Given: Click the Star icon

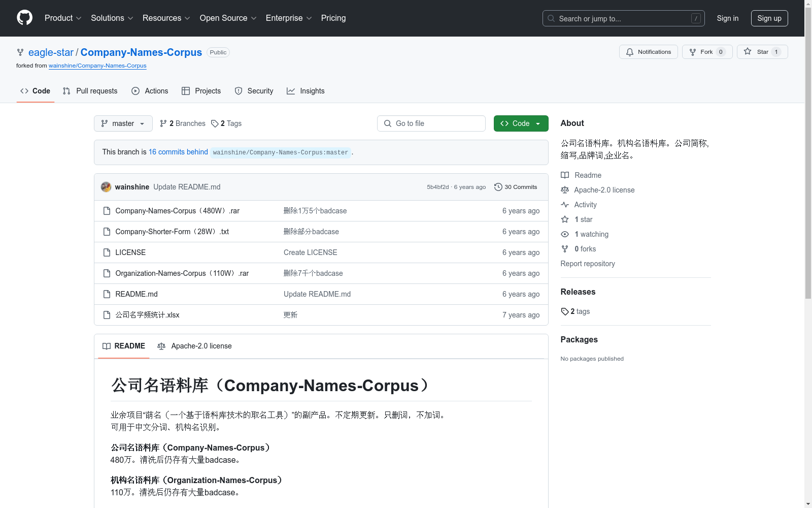Looking at the screenshot, I should [x=748, y=51].
